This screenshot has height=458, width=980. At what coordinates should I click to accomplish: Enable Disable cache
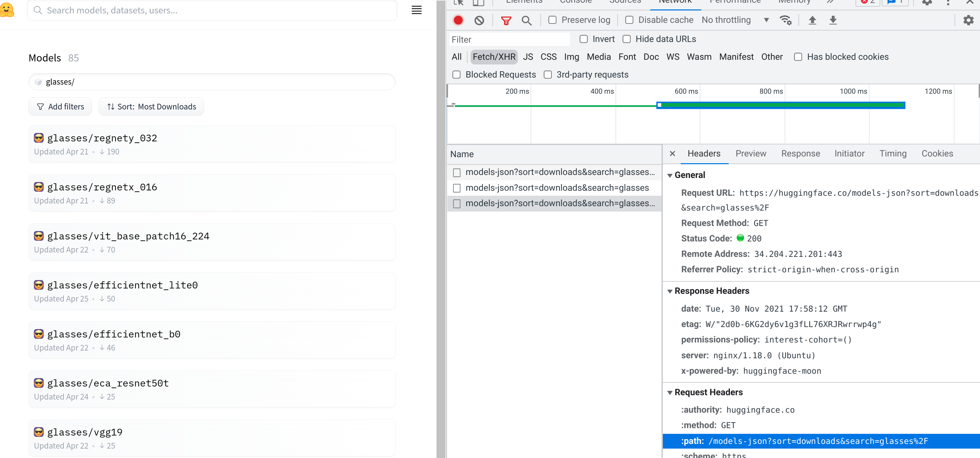coord(629,20)
